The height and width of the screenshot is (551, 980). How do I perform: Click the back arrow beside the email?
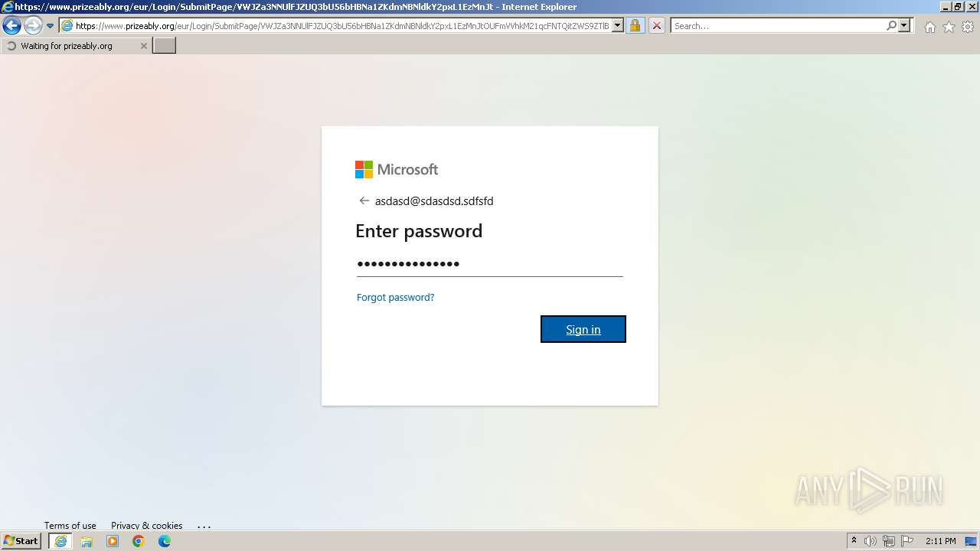[364, 201]
